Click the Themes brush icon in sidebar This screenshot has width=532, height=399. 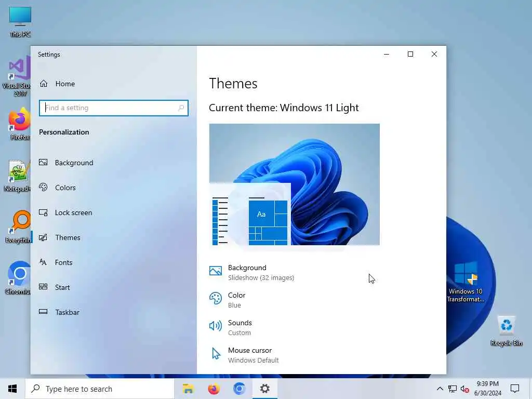pyautogui.click(x=43, y=237)
